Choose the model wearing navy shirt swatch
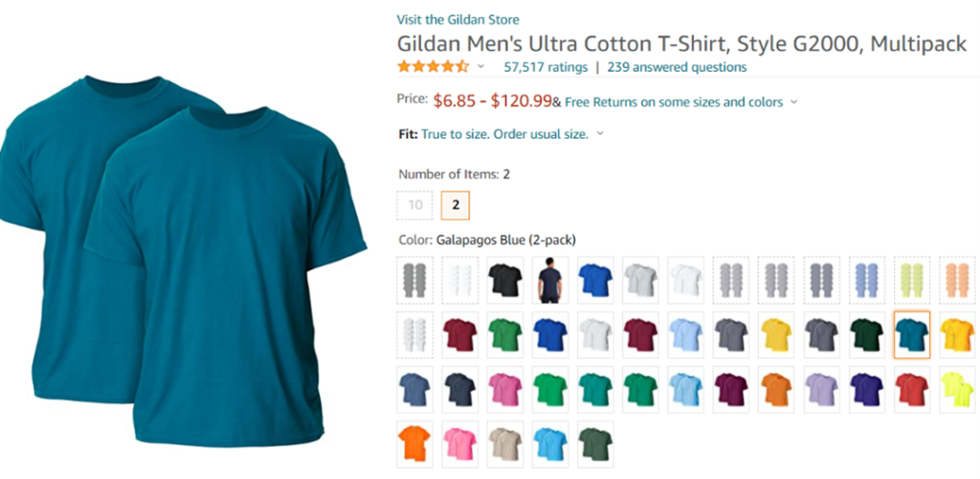 click(x=550, y=280)
